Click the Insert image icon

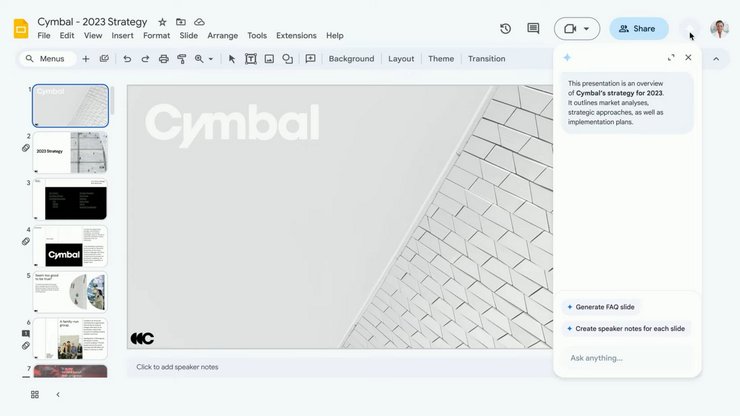269,59
